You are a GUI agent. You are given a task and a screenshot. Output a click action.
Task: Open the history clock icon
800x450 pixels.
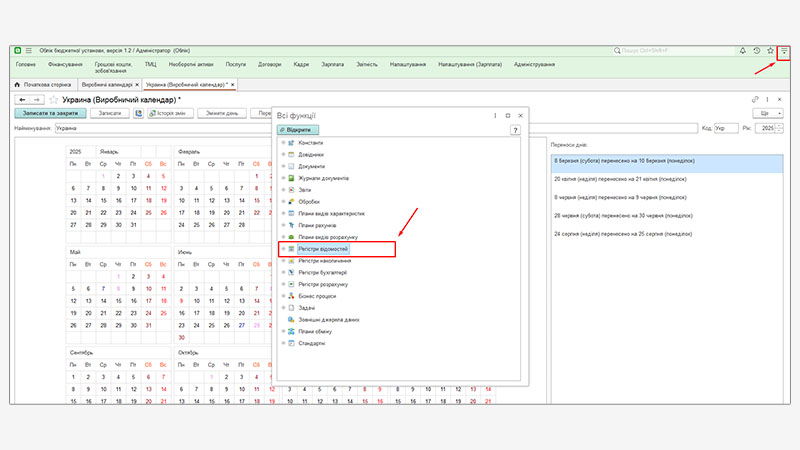[756, 50]
